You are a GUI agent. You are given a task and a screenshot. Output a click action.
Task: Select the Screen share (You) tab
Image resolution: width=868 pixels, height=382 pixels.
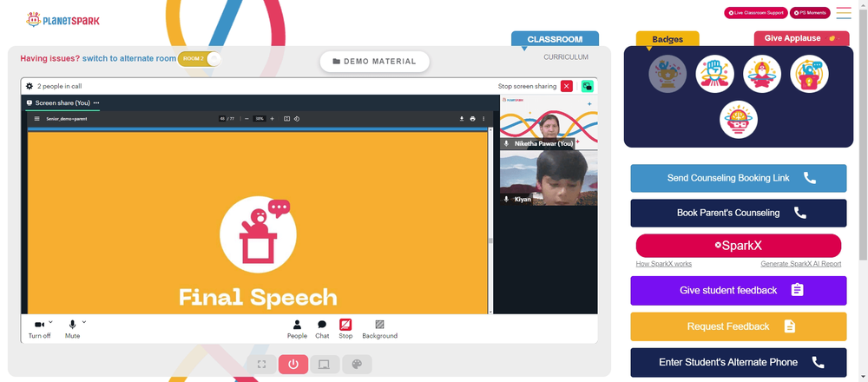(62, 103)
